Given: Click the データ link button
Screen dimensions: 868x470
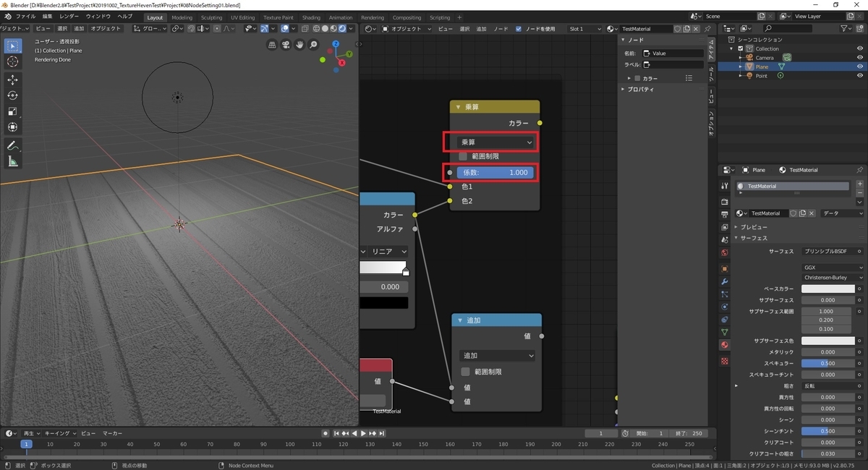Looking at the screenshot, I should (x=842, y=213).
